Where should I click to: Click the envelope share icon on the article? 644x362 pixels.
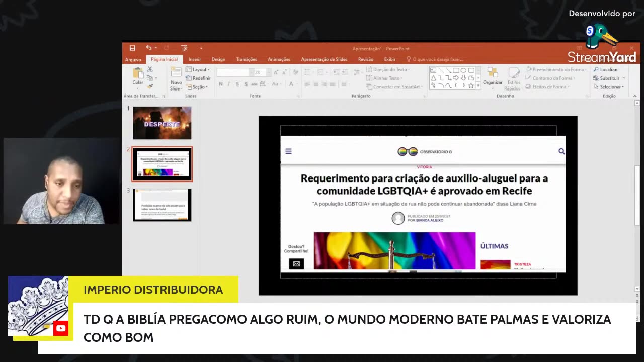tap(296, 263)
